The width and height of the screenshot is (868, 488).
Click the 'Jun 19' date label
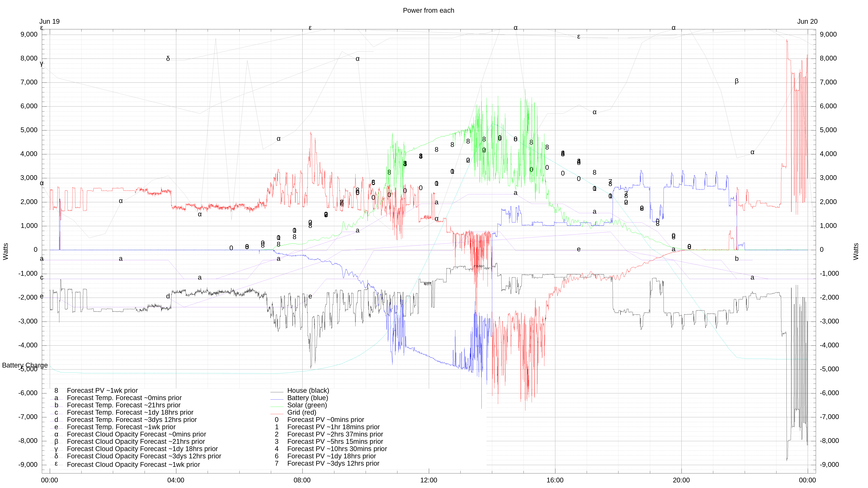tap(50, 22)
